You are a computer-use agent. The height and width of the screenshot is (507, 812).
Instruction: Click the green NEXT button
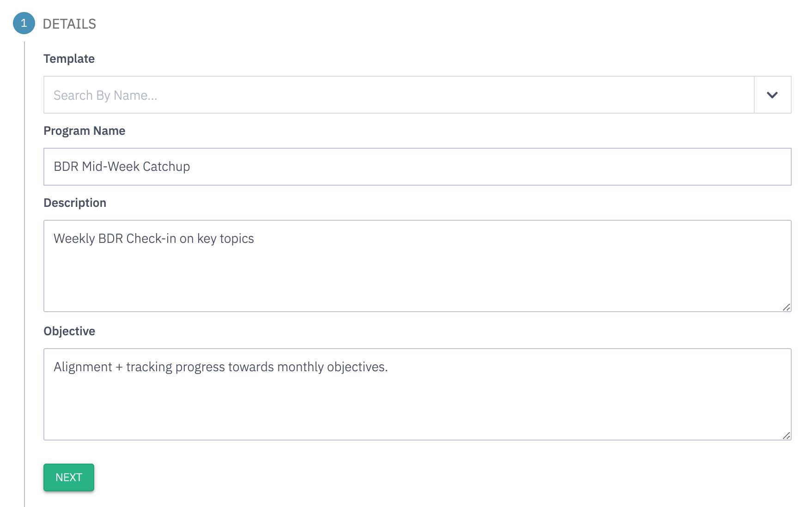tap(69, 477)
